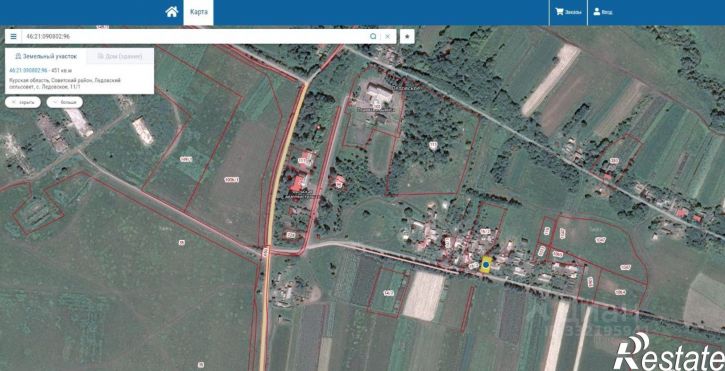Screen dimensions: 725x371
Task: Switch to the Земельный участок tab
Action: (43, 56)
